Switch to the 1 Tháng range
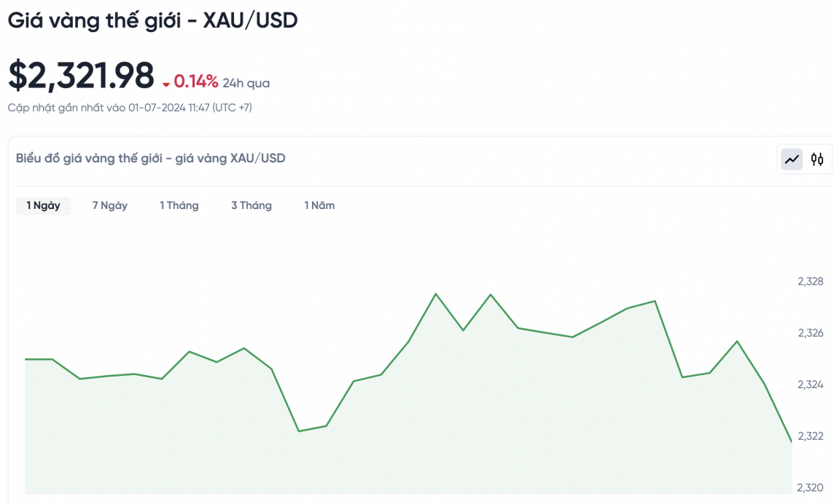834x504 pixels. [179, 205]
